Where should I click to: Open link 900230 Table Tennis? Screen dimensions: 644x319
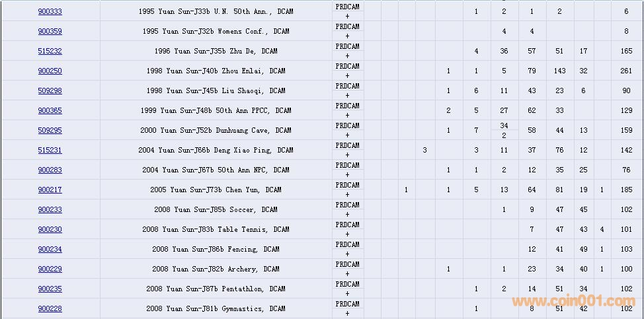[50, 229]
